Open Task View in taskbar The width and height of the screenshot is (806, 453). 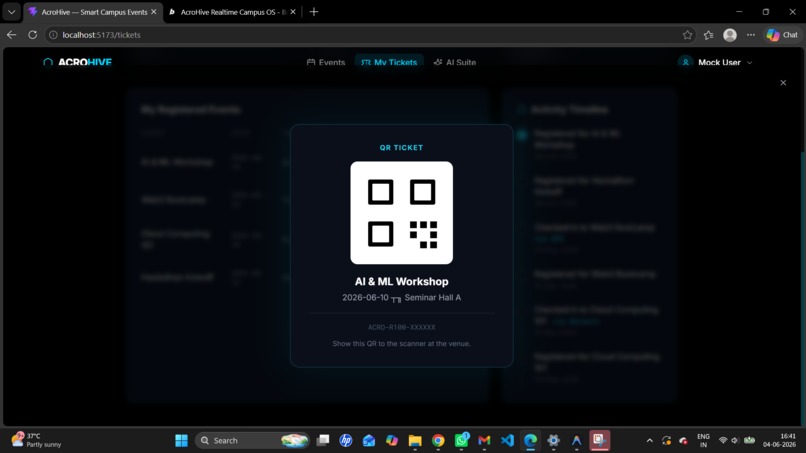coord(323,440)
